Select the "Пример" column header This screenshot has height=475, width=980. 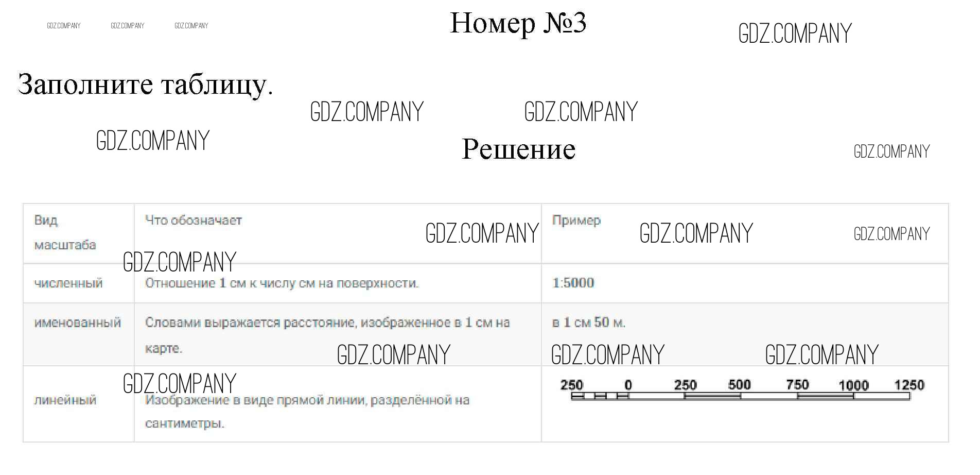click(576, 220)
